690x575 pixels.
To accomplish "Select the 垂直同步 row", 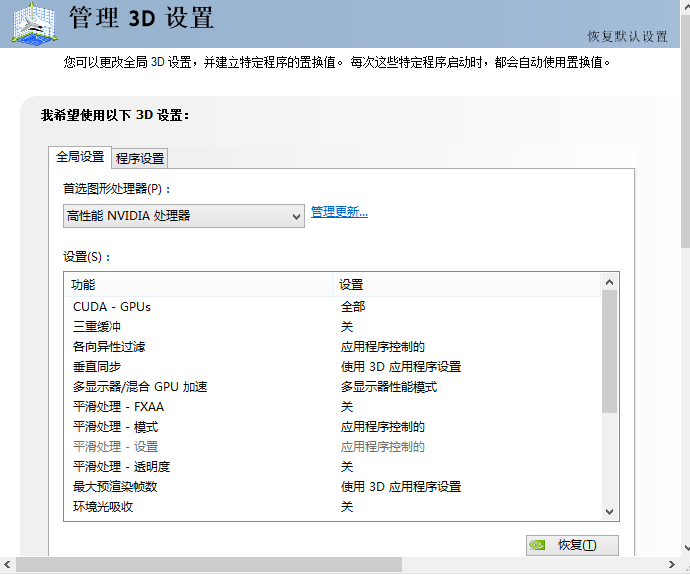I will [333, 367].
